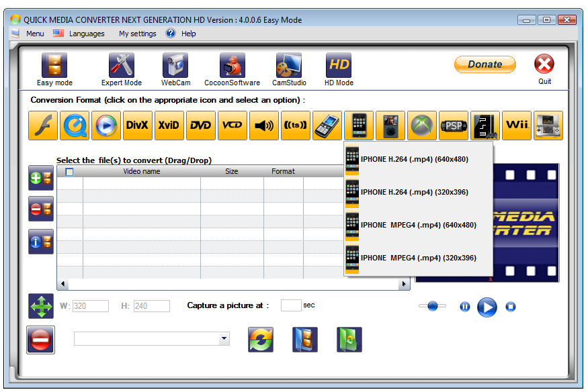
Task: Open the Languages menu
Action: coord(87,34)
